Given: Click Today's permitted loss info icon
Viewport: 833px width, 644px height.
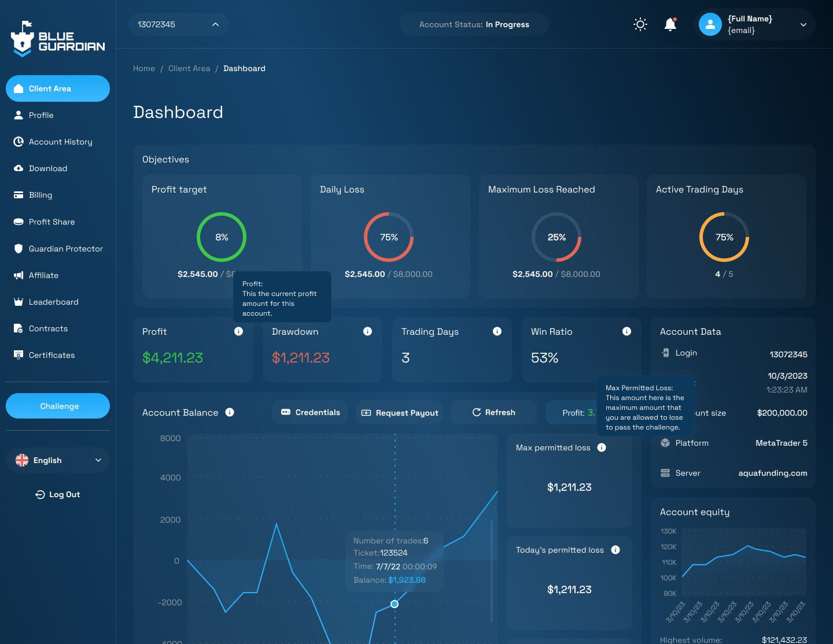Looking at the screenshot, I should click(x=615, y=550).
